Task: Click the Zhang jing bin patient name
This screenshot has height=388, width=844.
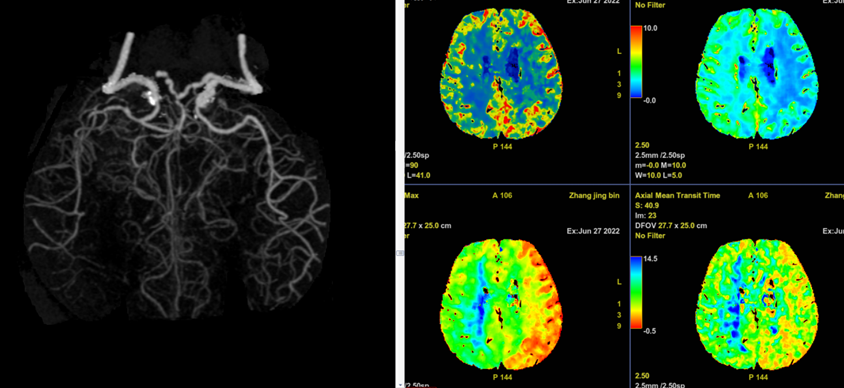Action: coord(593,195)
